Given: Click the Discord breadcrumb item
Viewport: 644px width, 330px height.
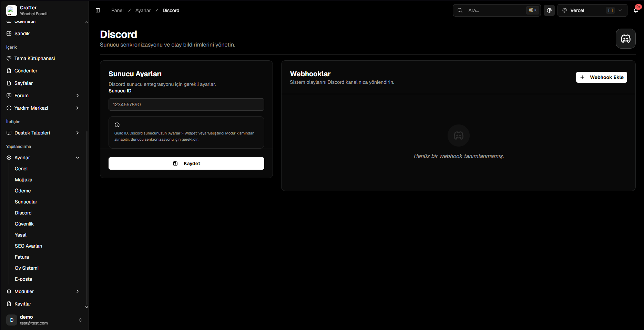Looking at the screenshot, I should click(x=171, y=10).
